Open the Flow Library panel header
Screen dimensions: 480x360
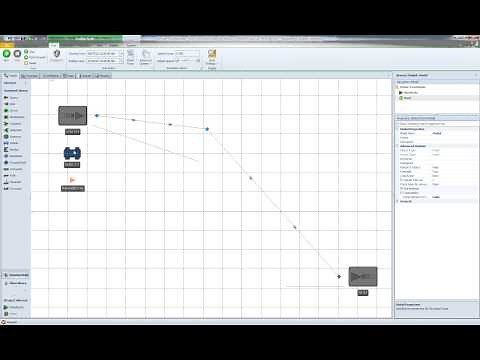pos(16,283)
